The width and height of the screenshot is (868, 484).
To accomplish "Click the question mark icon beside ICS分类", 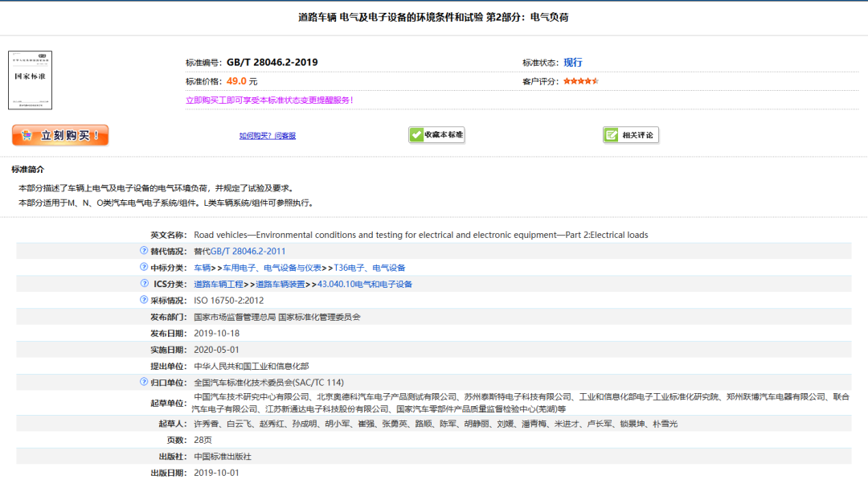I will 145,284.
